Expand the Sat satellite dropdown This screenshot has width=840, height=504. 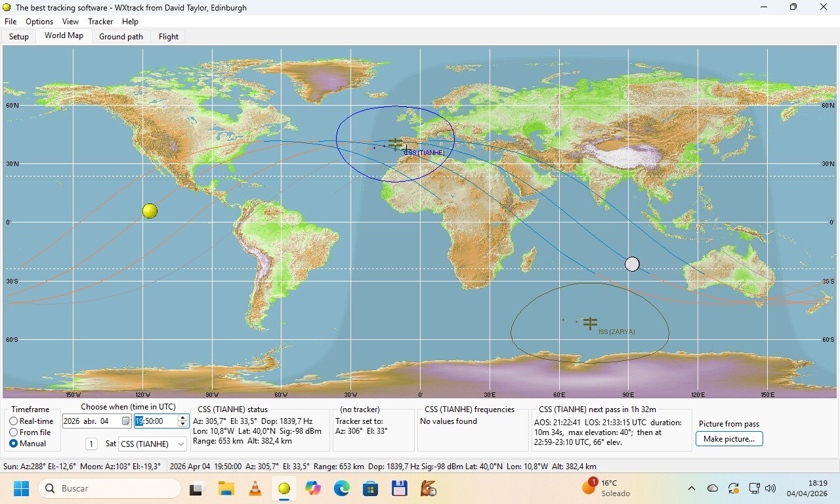point(181,444)
